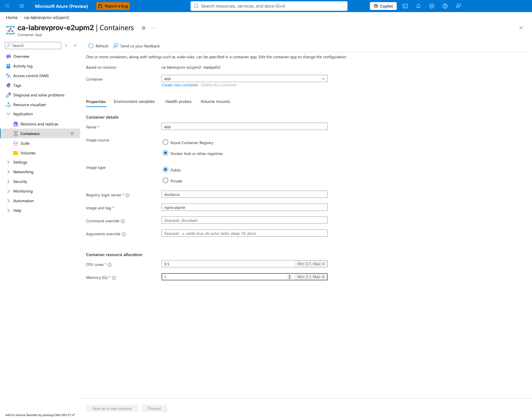
Task: Open the more options ellipsis near title
Action: [x=153, y=28]
